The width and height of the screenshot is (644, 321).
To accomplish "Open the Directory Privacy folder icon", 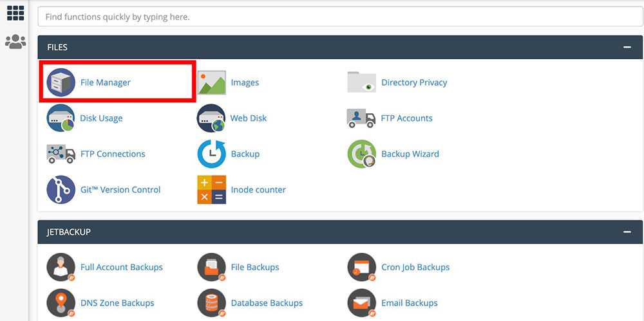I will (x=362, y=82).
